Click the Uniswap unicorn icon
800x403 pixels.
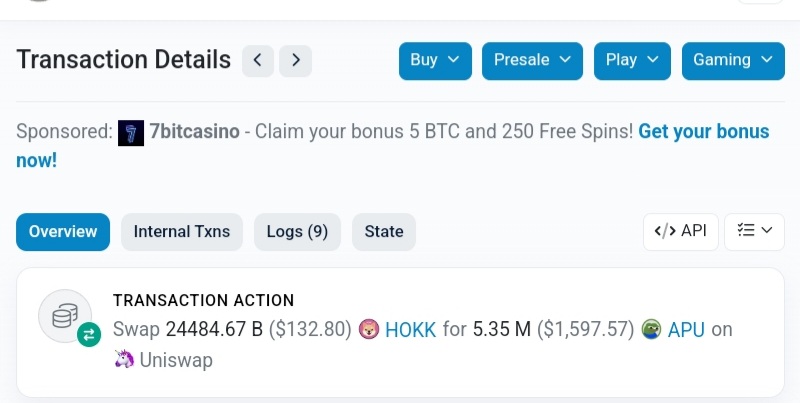pos(124,359)
